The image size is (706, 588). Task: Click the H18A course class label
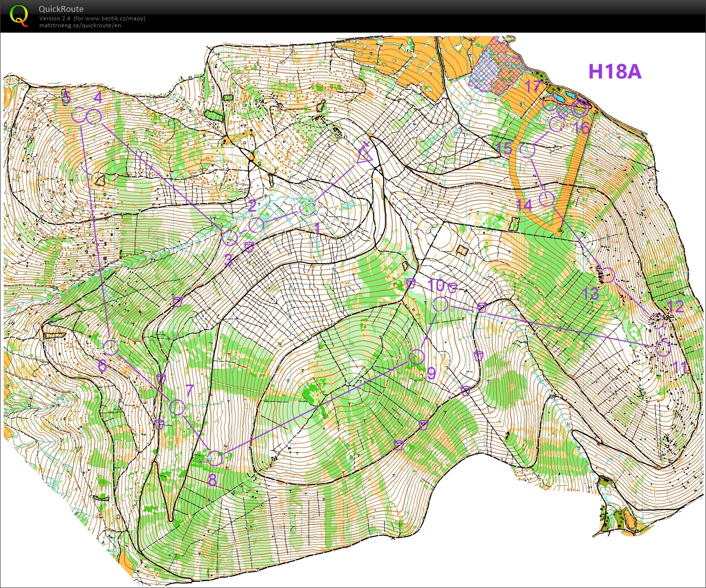click(615, 72)
